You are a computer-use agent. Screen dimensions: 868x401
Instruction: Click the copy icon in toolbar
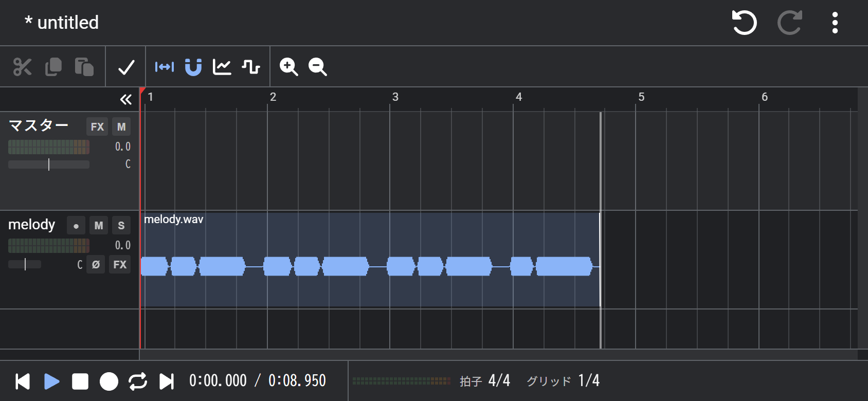(53, 67)
